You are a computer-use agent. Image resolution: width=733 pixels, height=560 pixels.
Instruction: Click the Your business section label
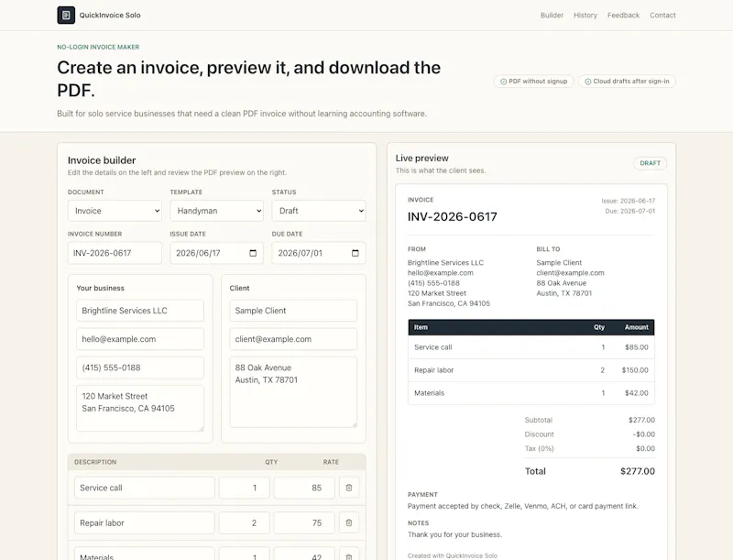pos(100,288)
